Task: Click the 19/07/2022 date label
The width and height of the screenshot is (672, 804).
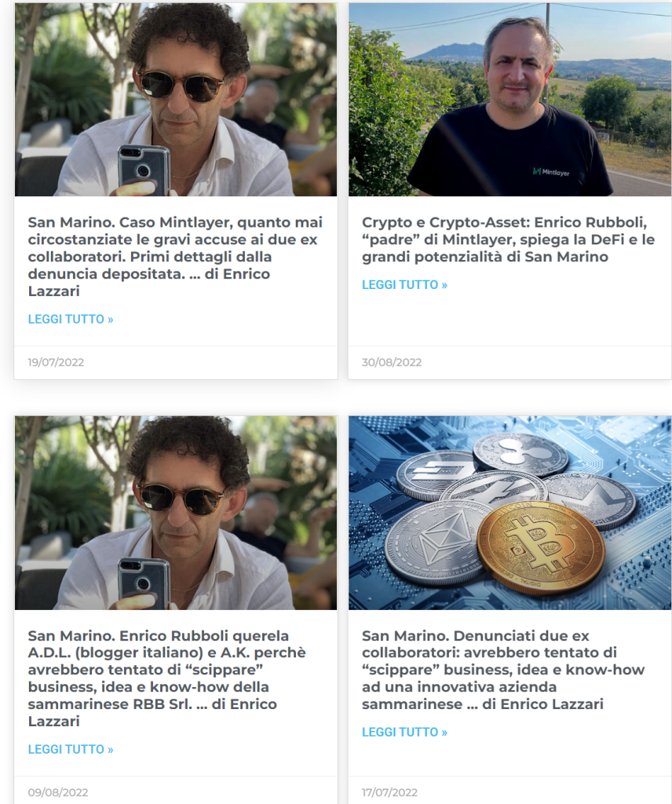Action: 56,362
